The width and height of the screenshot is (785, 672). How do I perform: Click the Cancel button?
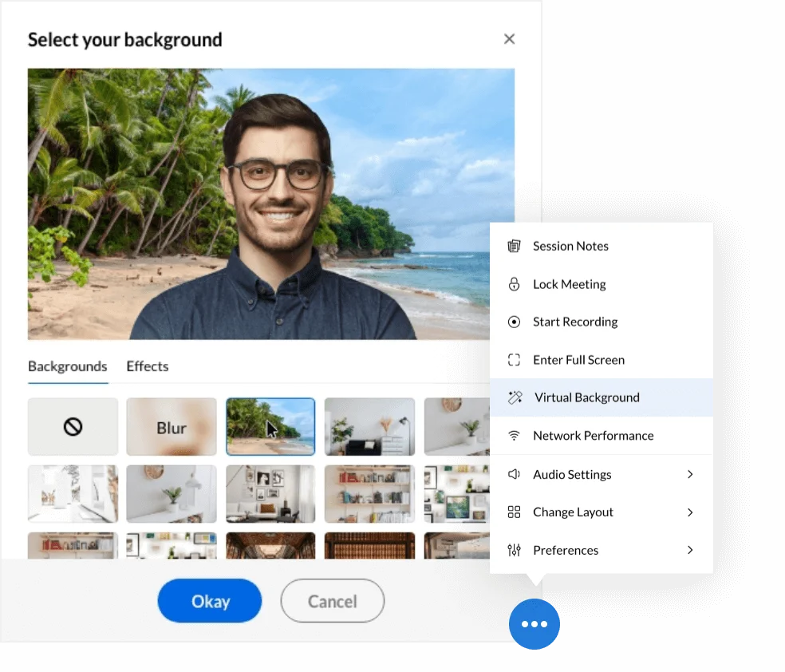pos(332,601)
